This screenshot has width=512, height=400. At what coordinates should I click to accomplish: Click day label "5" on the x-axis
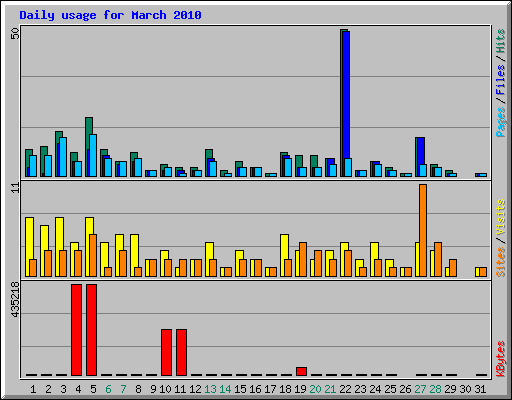tap(93, 389)
